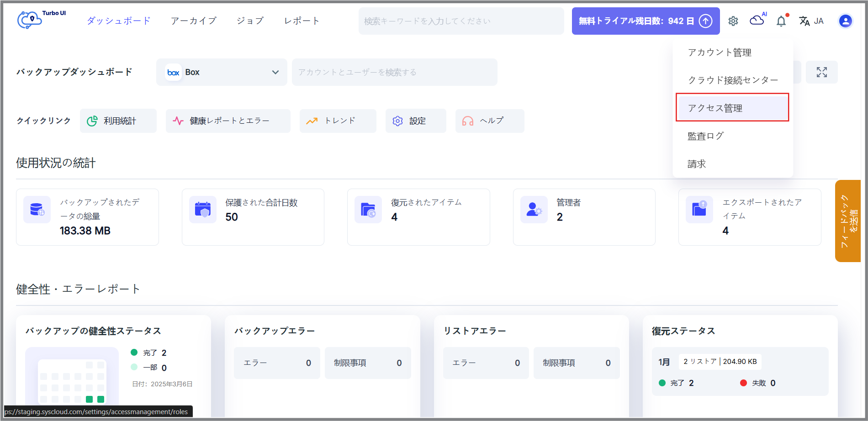The image size is (868, 421).
Task: Open the アーカイブ tab
Action: [194, 21]
